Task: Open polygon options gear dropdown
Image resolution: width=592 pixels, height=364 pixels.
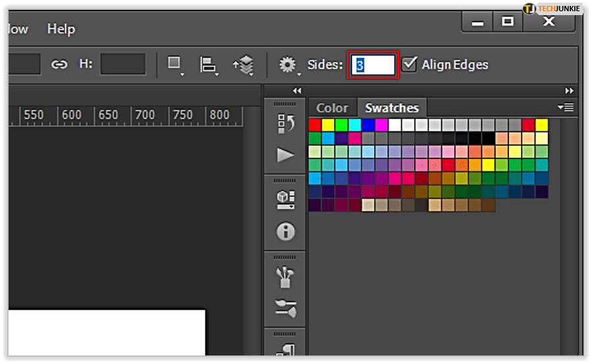Action: pos(289,66)
